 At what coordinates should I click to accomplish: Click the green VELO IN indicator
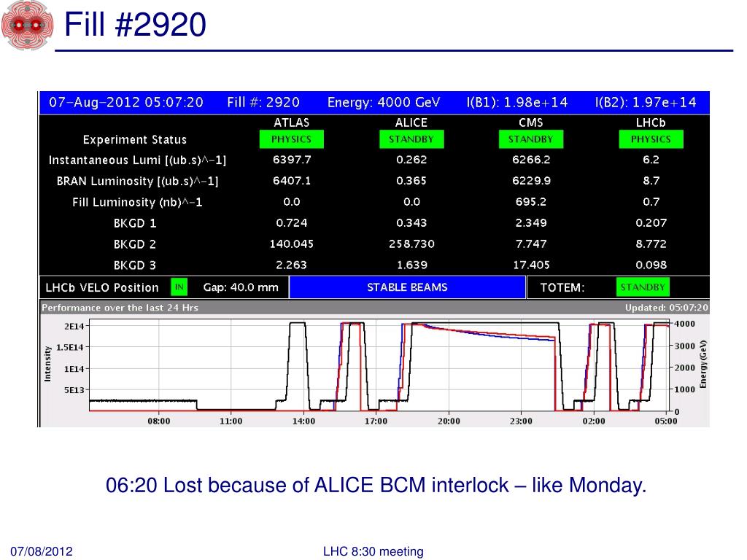coord(179,287)
